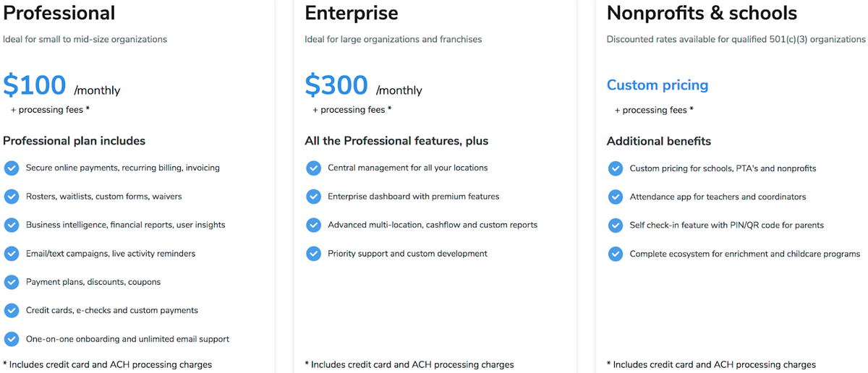Select the Enterprise plan heading
This screenshot has height=373, width=868.
[x=352, y=13]
